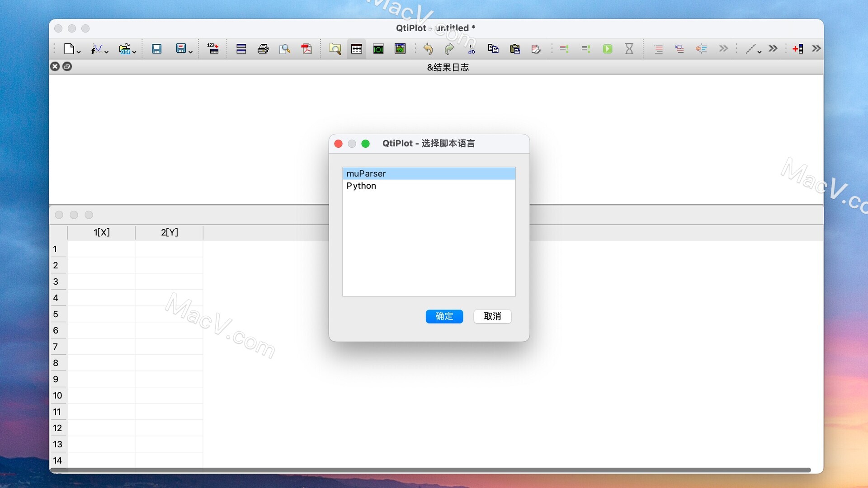Open the Save project icon

157,49
